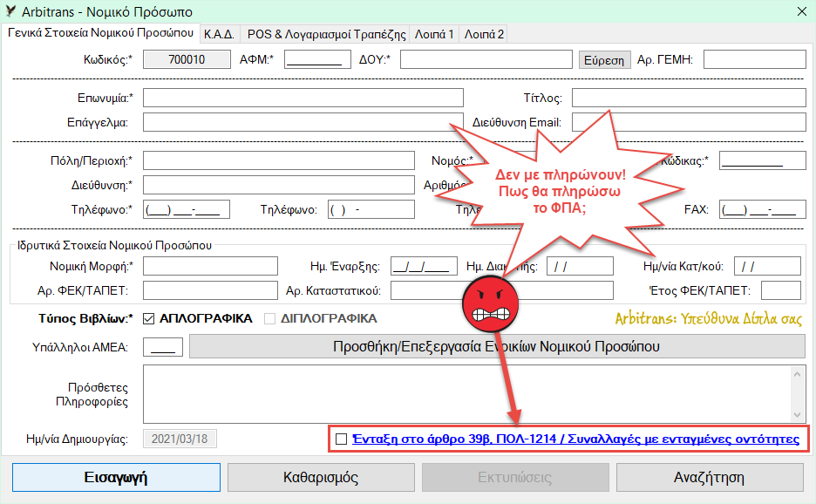
Task: Focus the Ημ/νία Κατ/κού date field
Action: click(767, 266)
